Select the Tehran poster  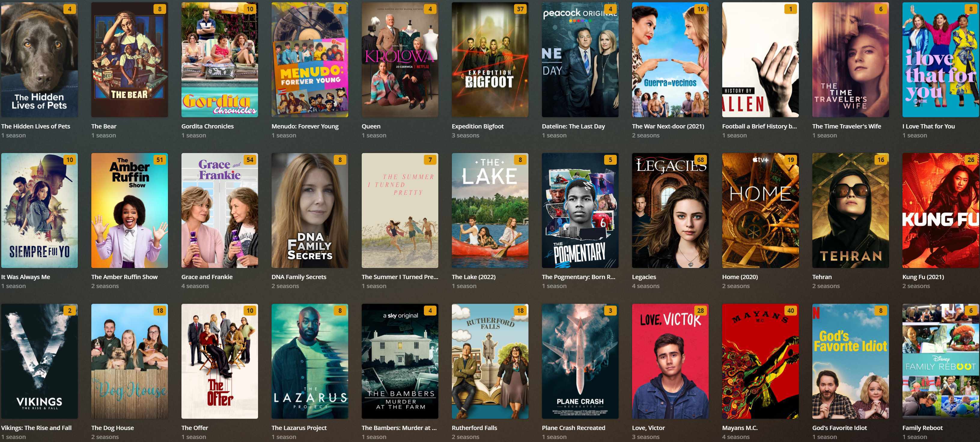[850, 211]
